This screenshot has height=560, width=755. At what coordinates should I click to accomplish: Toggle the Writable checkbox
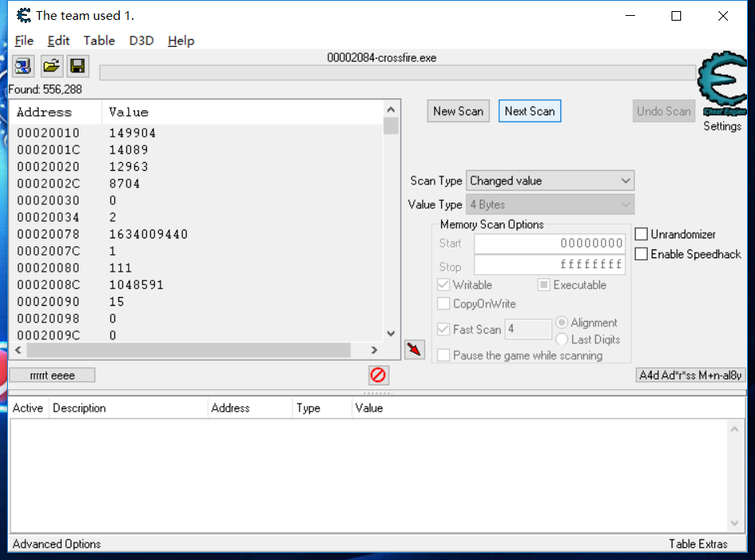[x=443, y=285]
